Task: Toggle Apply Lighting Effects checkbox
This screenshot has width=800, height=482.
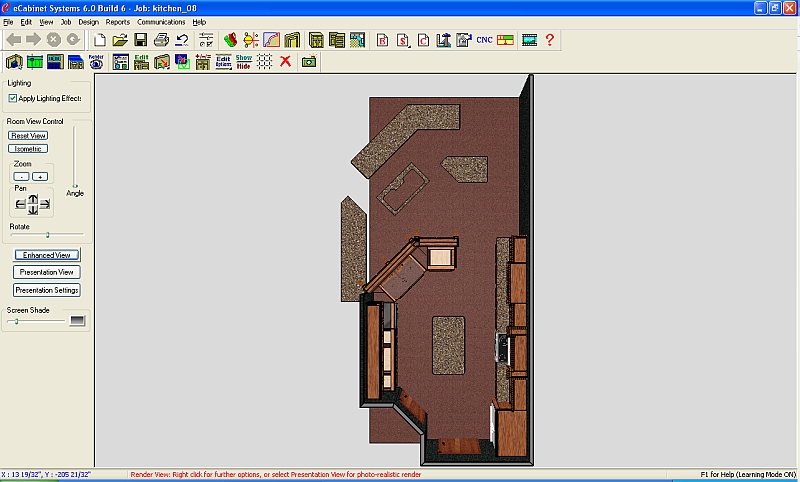Action: [x=13, y=98]
